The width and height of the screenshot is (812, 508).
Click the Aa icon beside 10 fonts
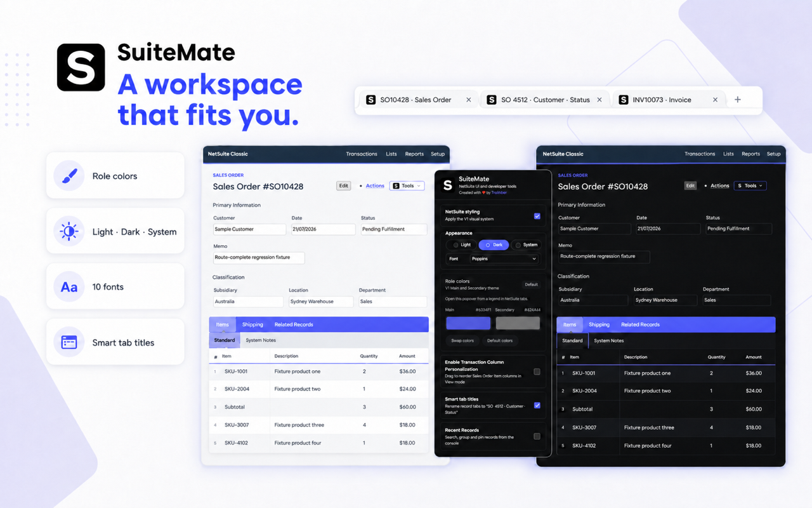click(69, 287)
